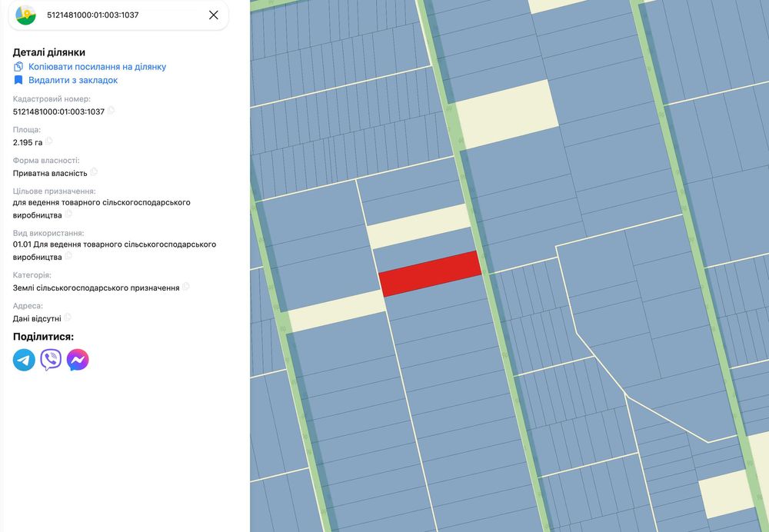Click the Адреса: label

click(x=28, y=306)
